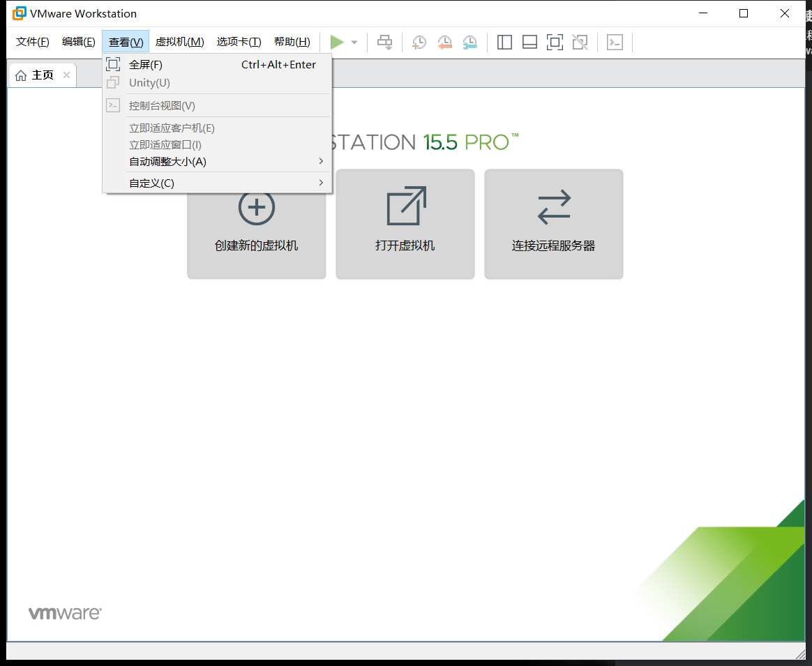Enter full screen mode from the toolbar
Image resolution: width=812 pixels, height=666 pixels.
coord(555,42)
